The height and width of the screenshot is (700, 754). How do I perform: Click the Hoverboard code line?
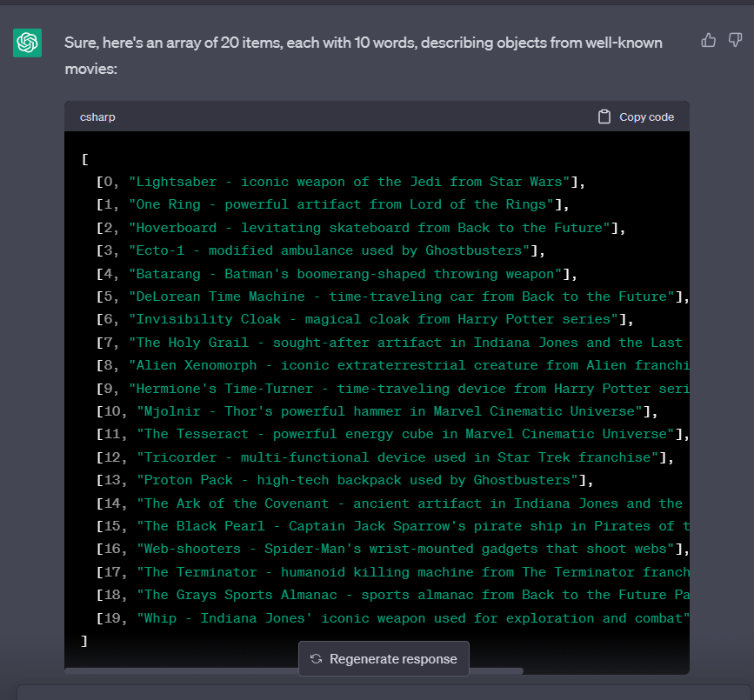point(357,227)
